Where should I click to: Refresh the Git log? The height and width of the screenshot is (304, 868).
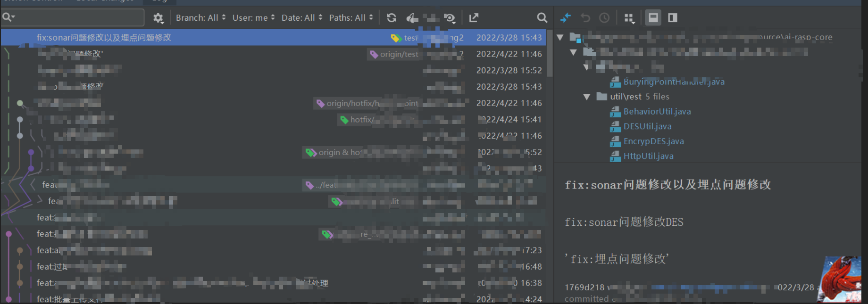pyautogui.click(x=392, y=18)
